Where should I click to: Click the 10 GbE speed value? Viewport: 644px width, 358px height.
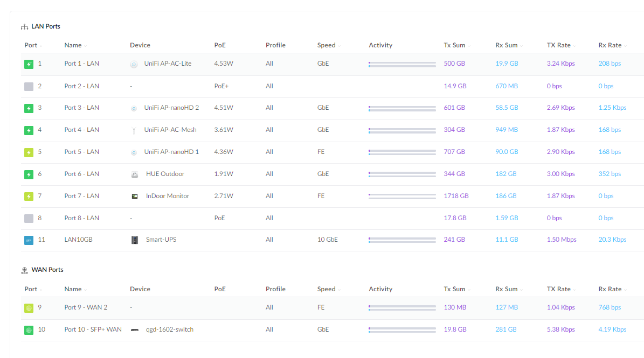[x=327, y=240]
